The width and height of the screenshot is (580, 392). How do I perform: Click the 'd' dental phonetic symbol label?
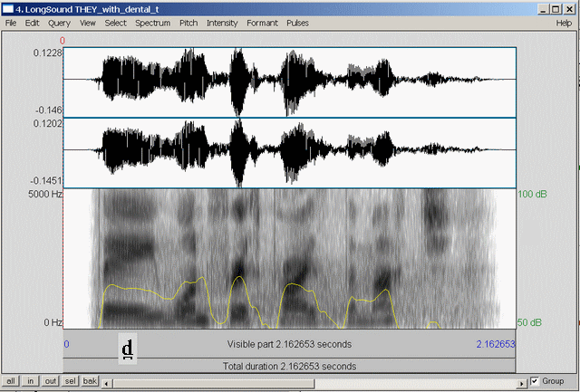(129, 348)
